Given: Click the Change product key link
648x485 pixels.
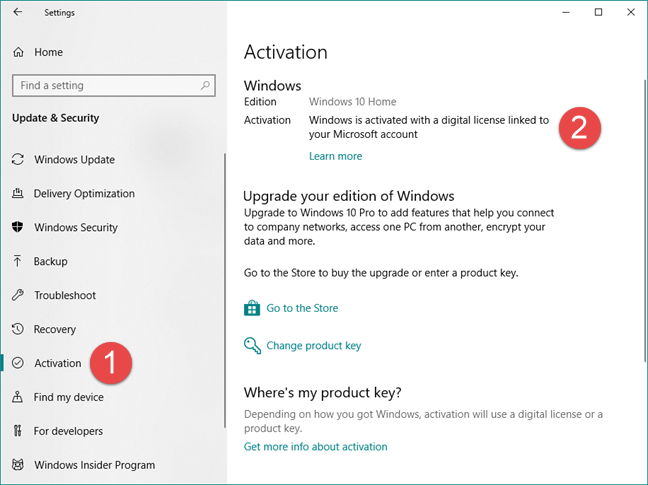Looking at the screenshot, I should point(314,345).
